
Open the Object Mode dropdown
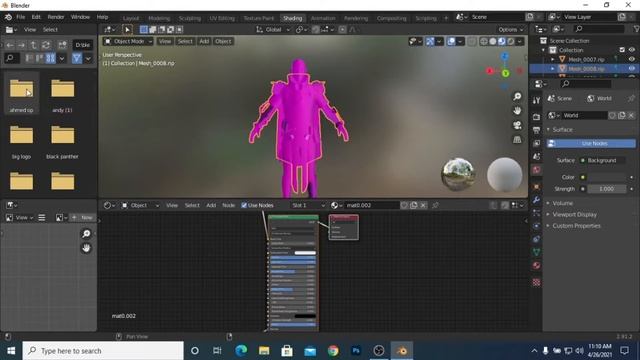point(128,41)
